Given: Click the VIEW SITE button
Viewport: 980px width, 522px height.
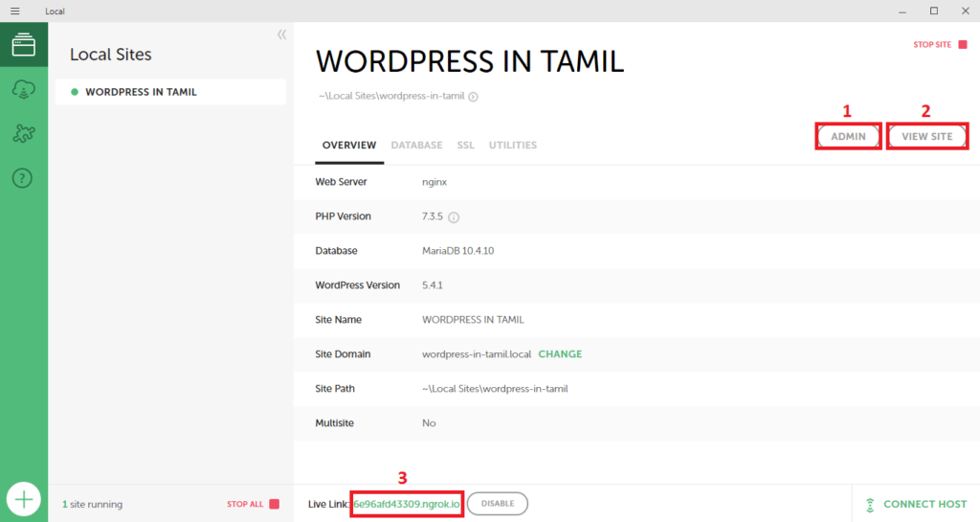Looking at the screenshot, I should [x=926, y=136].
